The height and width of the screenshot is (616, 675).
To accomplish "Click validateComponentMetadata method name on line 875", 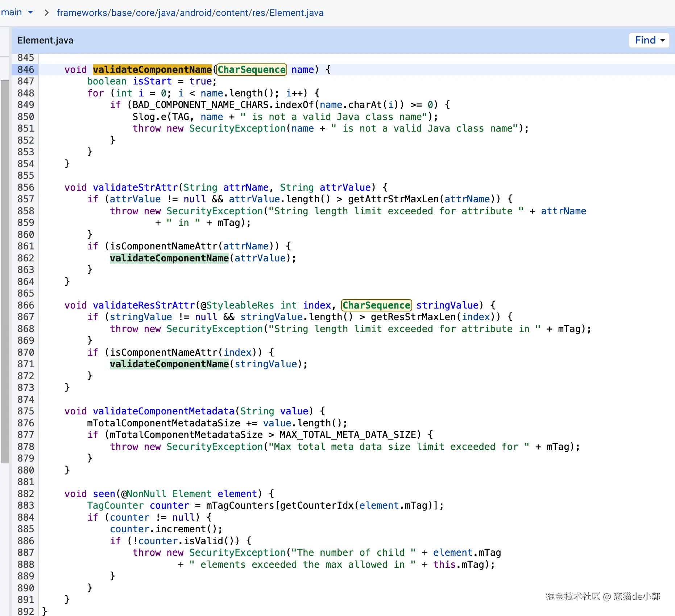I will [x=164, y=411].
